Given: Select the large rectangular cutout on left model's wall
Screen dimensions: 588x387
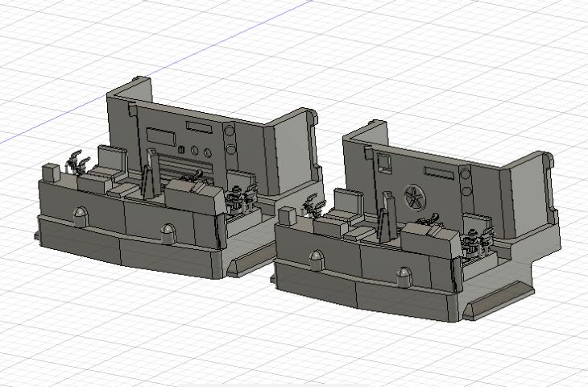Looking at the screenshot, I should coord(160,134).
